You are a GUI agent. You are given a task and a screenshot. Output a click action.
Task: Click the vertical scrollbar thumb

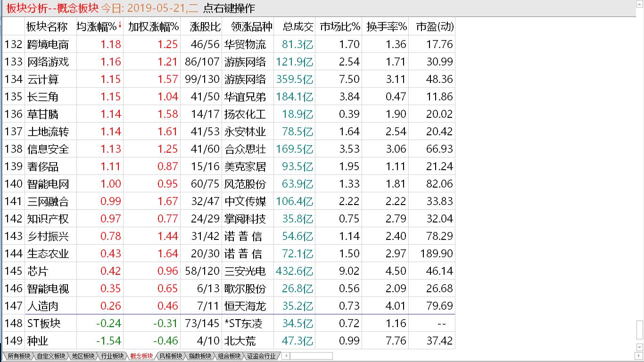click(x=640, y=329)
